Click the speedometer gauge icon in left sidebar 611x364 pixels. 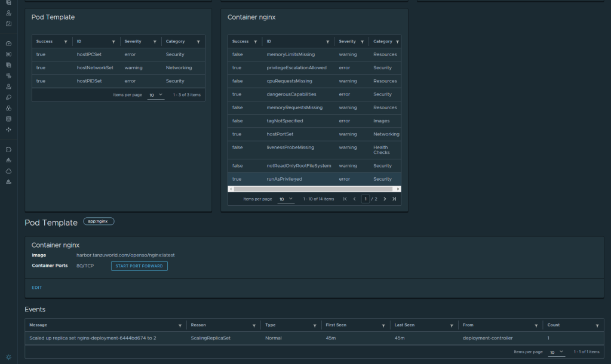[8, 44]
